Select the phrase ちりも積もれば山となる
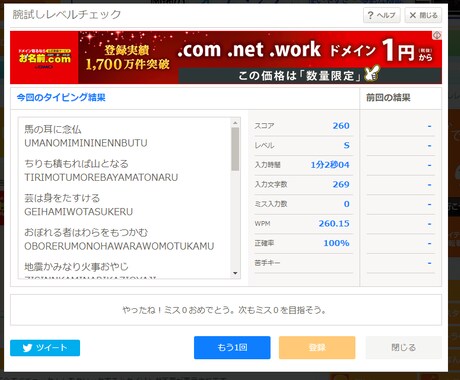This screenshot has height=380, width=460. click(x=76, y=164)
